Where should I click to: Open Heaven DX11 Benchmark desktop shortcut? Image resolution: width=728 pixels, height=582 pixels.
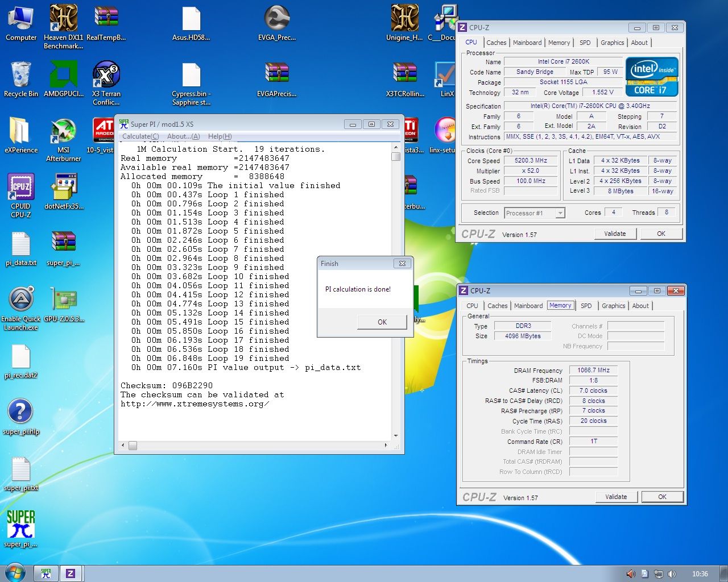pyautogui.click(x=64, y=26)
